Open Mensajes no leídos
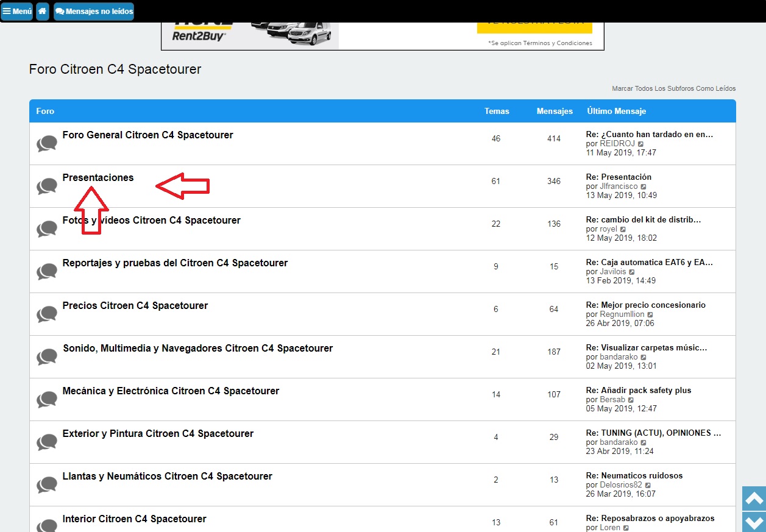Screen dimensions: 766x532 point(94,11)
